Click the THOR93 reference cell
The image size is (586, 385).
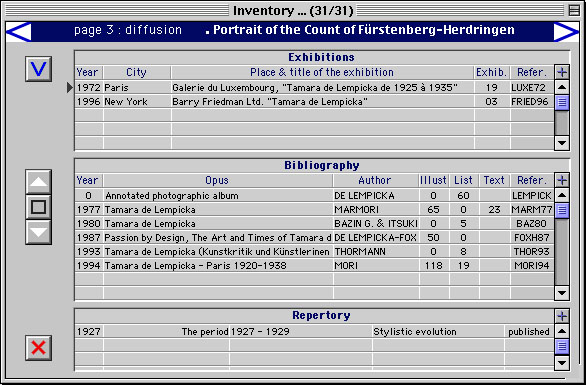[531, 252]
